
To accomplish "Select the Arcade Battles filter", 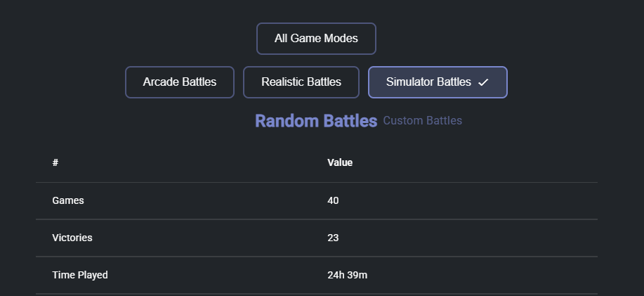I will (x=180, y=82).
